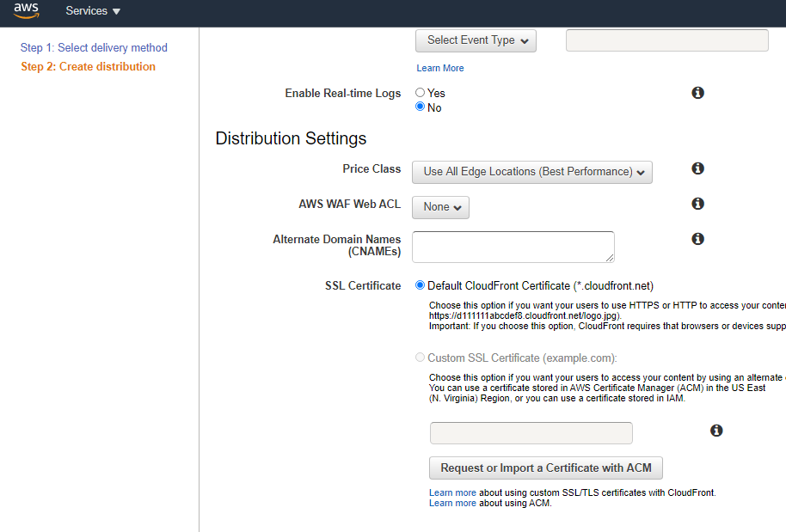
Task: Choose Custom SSL Certificate radio option
Action: (420, 358)
